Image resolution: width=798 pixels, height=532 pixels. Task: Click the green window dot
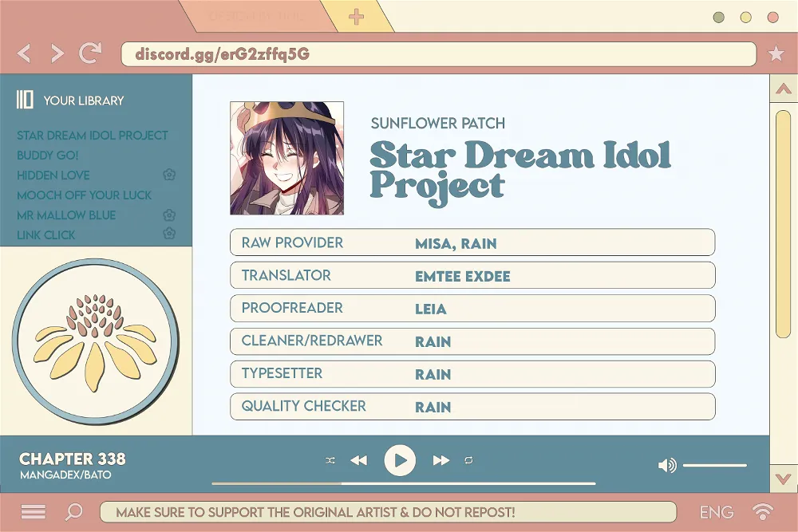(x=719, y=18)
